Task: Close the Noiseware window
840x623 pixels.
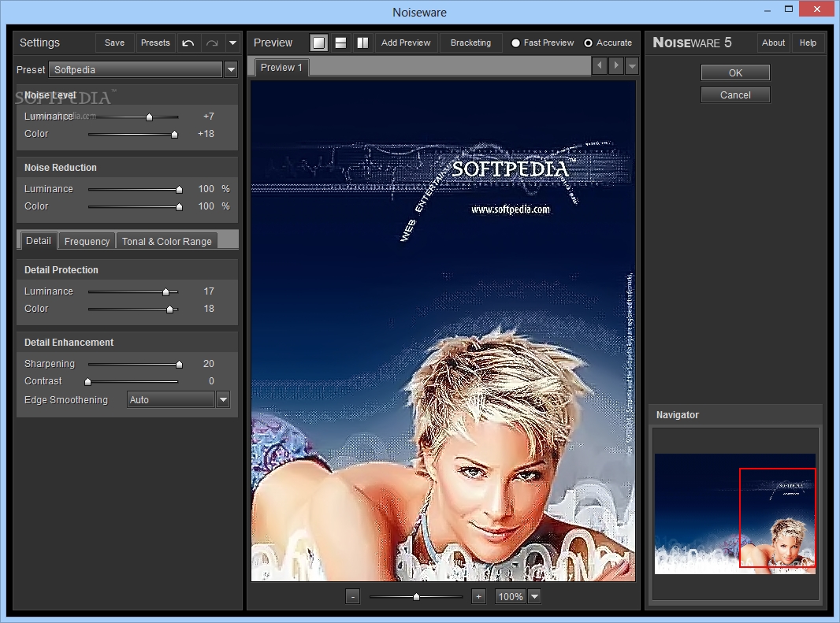Action: point(817,9)
